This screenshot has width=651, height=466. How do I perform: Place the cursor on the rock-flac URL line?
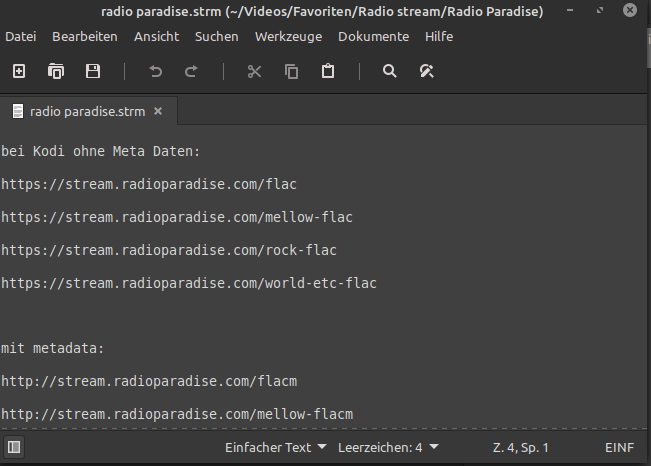[169, 250]
